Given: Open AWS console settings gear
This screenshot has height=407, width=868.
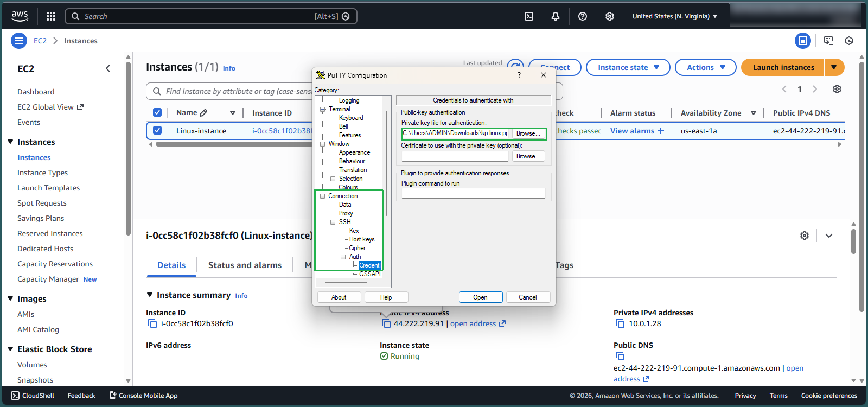Looking at the screenshot, I should [610, 16].
